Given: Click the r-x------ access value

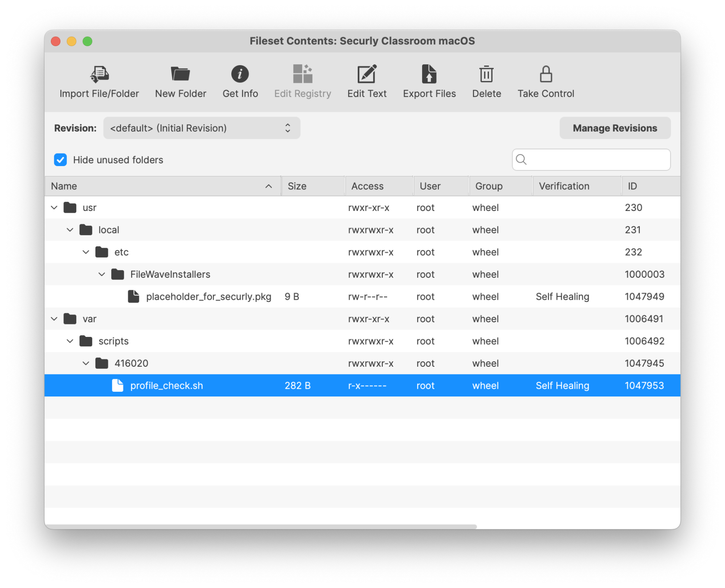Looking at the screenshot, I should click(367, 386).
